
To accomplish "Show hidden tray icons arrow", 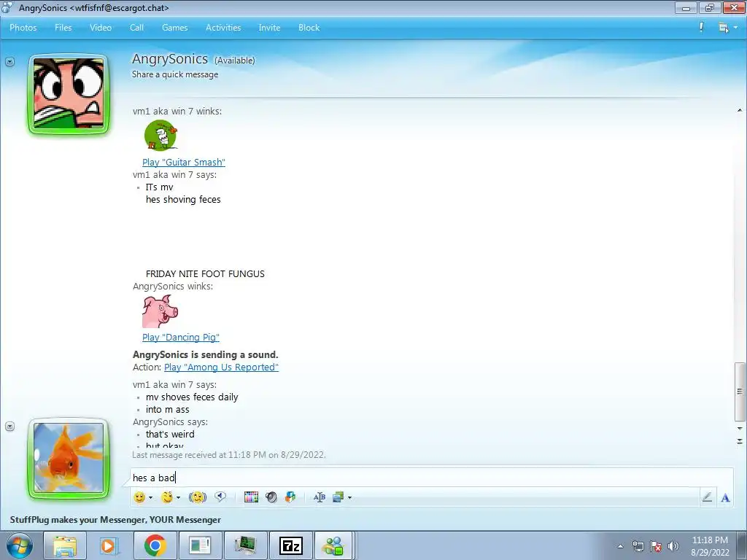I will [620, 546].
